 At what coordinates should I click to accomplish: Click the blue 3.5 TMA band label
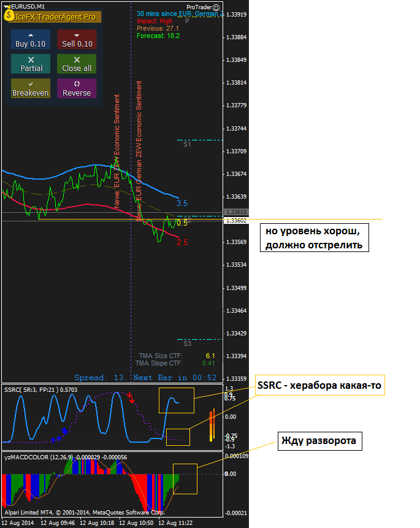182,203
